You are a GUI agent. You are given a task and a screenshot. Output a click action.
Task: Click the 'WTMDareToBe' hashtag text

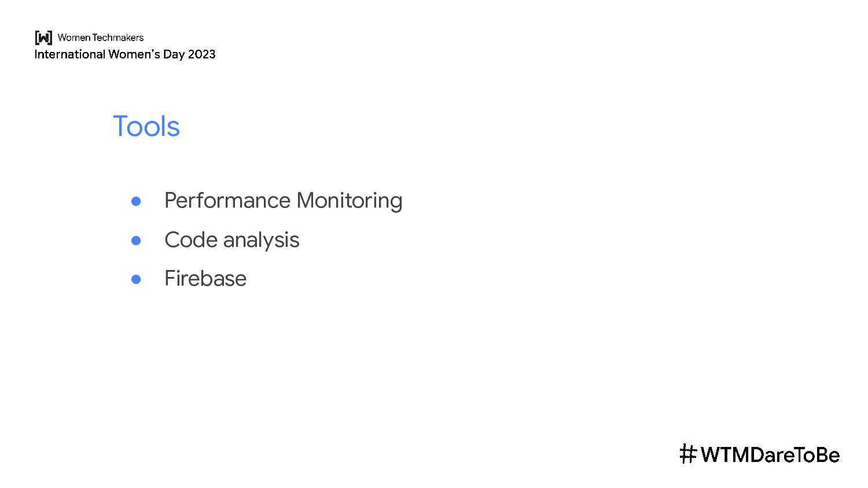click(x=770, y=455)
